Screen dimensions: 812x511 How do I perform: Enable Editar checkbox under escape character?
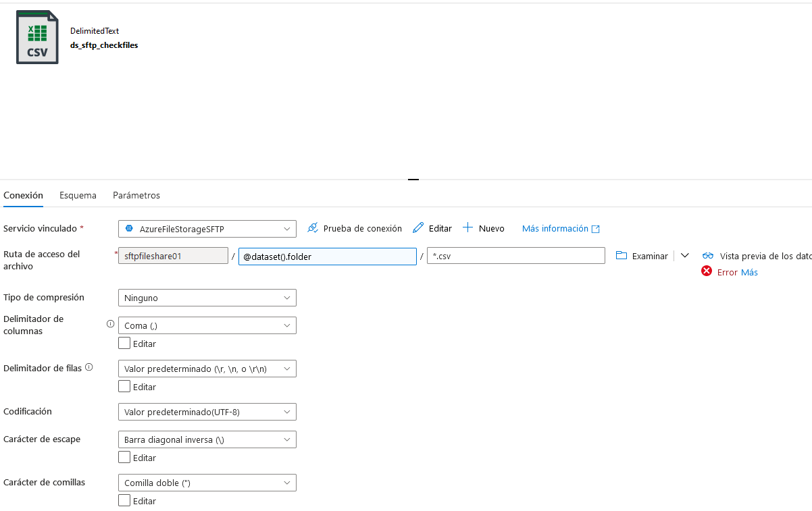tap(124, 457)
